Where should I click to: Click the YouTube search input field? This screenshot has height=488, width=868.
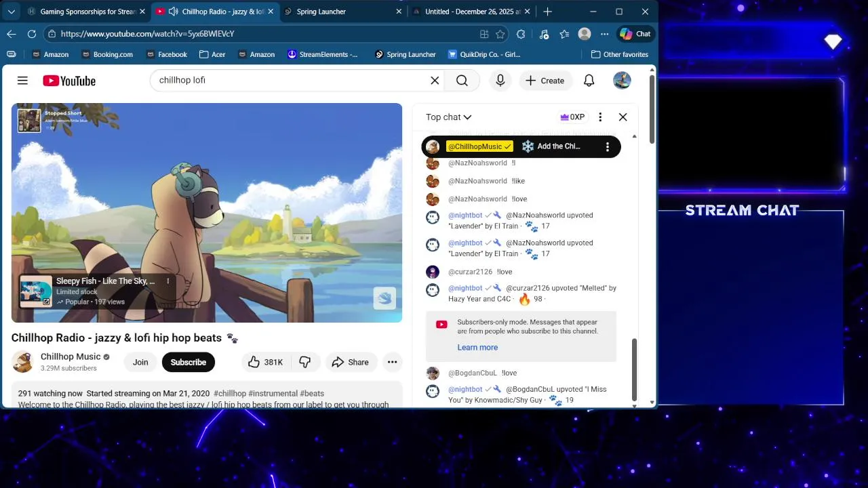tap(292, 81)
